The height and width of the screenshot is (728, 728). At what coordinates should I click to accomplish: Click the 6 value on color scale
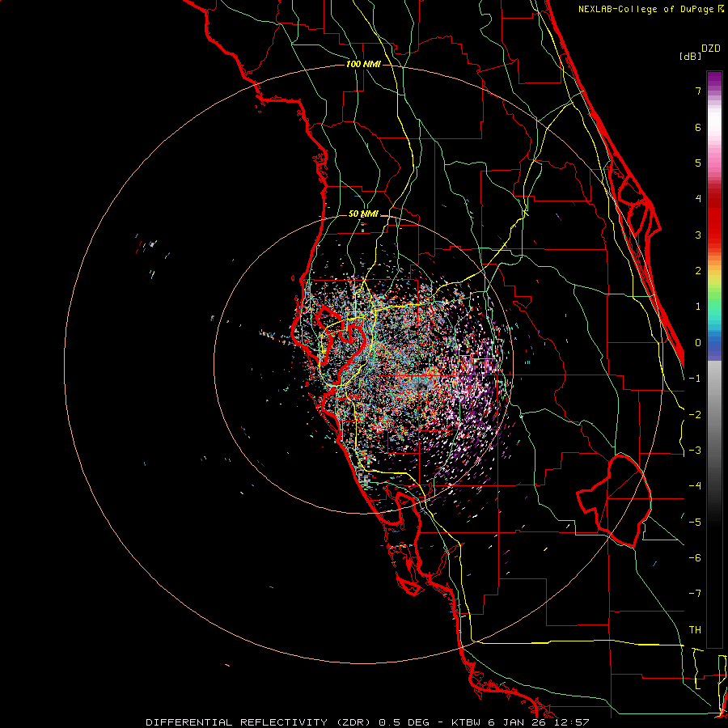click(x=698, y=127)
